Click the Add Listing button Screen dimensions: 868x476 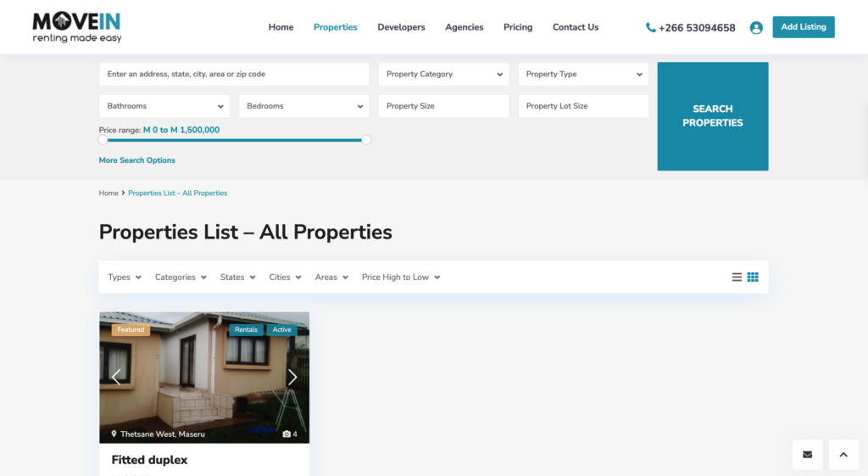(x=804, y=27)
